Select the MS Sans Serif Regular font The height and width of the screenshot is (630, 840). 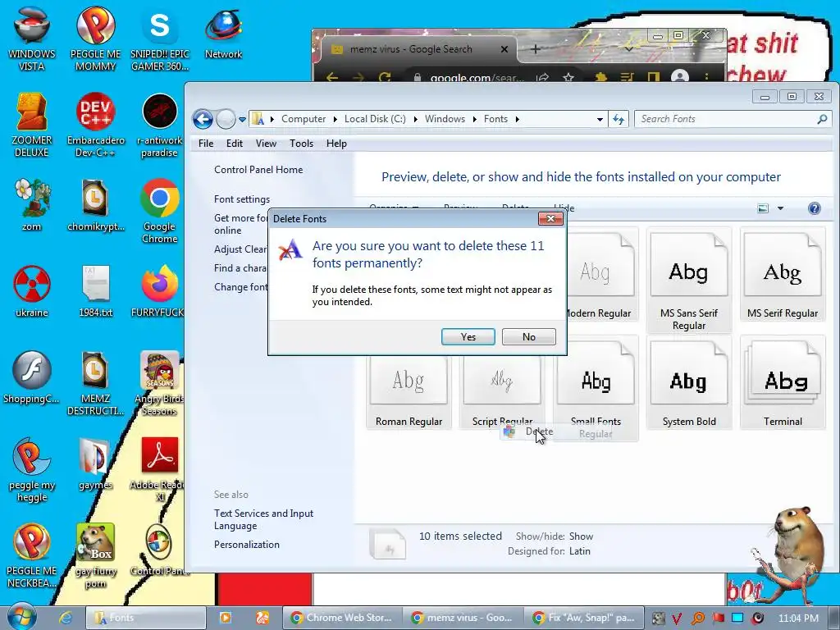click(689, 281)
